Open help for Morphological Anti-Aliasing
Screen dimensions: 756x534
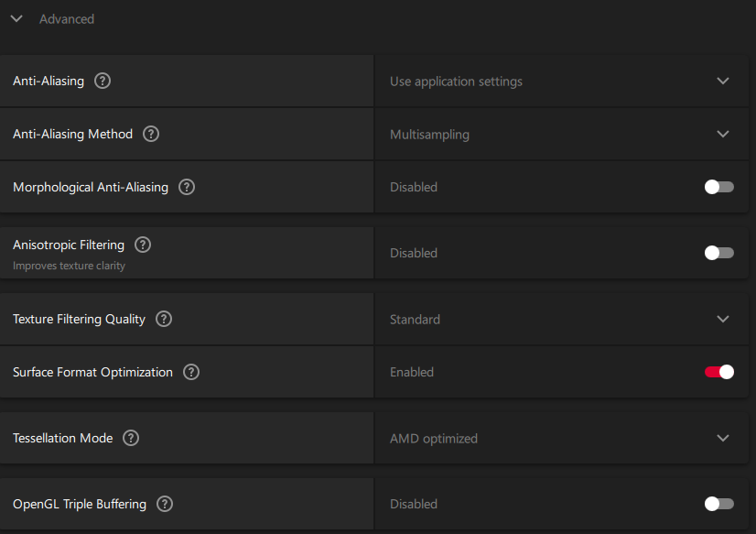click(x=187, y=187)
